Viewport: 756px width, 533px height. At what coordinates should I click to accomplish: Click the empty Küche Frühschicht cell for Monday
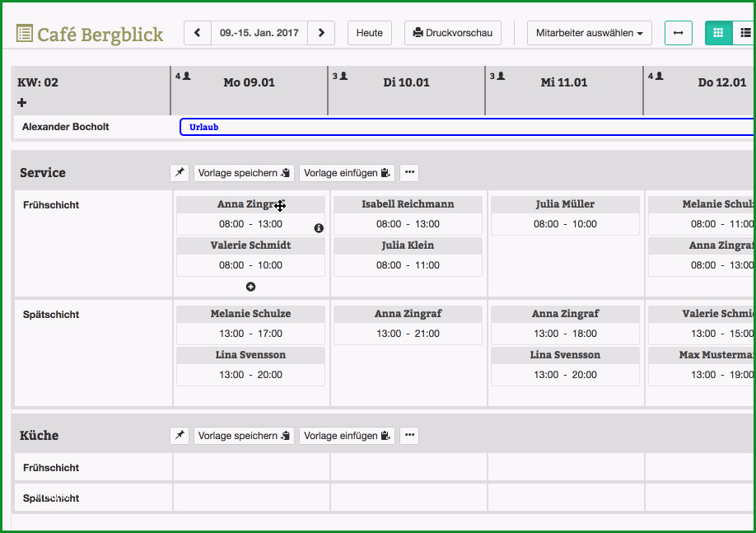point(251,467)
